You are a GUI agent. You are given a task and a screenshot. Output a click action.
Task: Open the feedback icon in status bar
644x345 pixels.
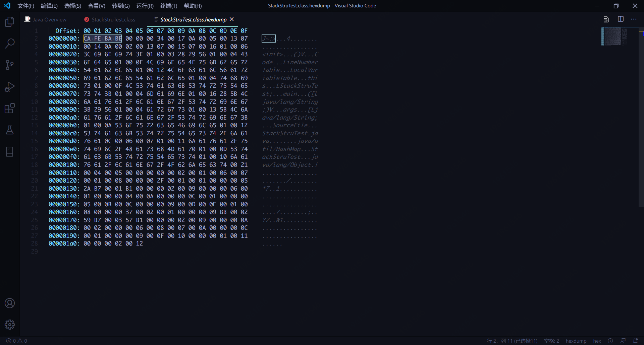(623, 341)
